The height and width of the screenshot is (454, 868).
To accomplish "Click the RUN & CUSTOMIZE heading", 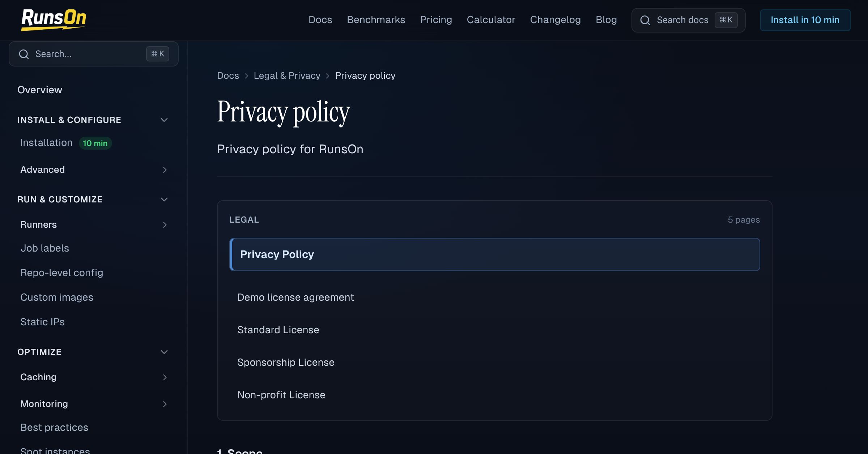I will [x=60, y=200].
